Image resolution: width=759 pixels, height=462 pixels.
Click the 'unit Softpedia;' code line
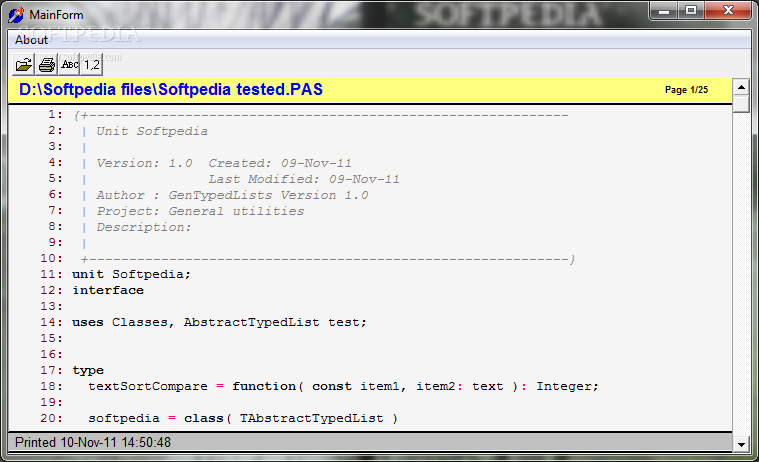pos(132,274)
